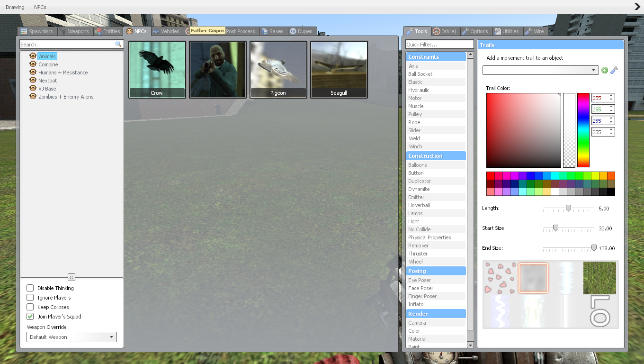Click the rainbow hue bar

tap(583, 130)
